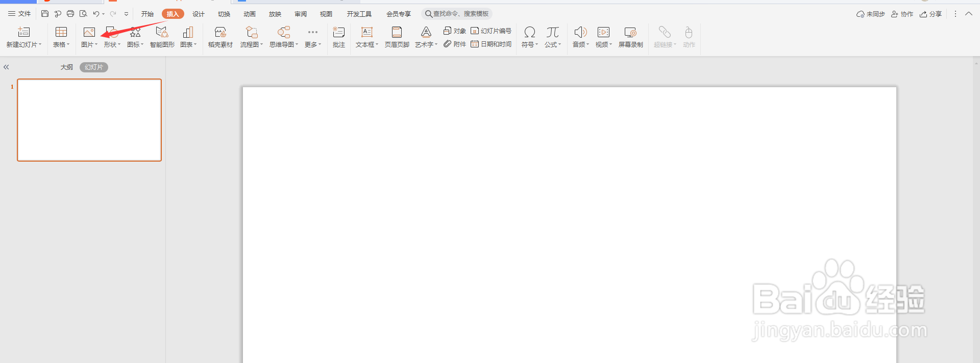Screen dimensions: 980x363
Task: Open the 流程图 flowchart dropdown
Action: coord(252,45)
